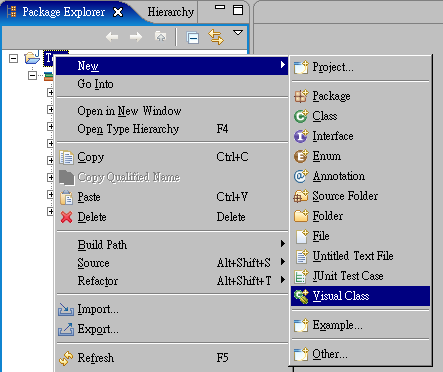Click the yellow New Folder icon

pos(301,216)
